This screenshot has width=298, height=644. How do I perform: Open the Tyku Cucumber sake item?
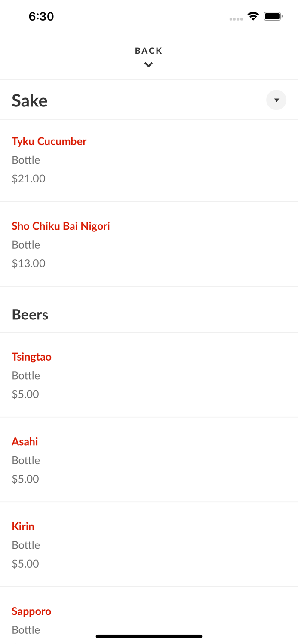coord(49,141)
